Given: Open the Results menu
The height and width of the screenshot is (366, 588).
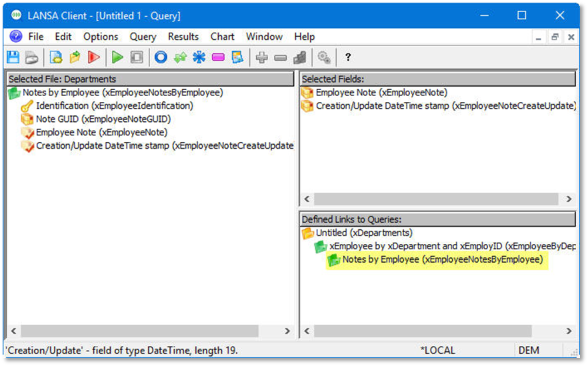Looking at the screenshot, I should click(x=183, y=37).
